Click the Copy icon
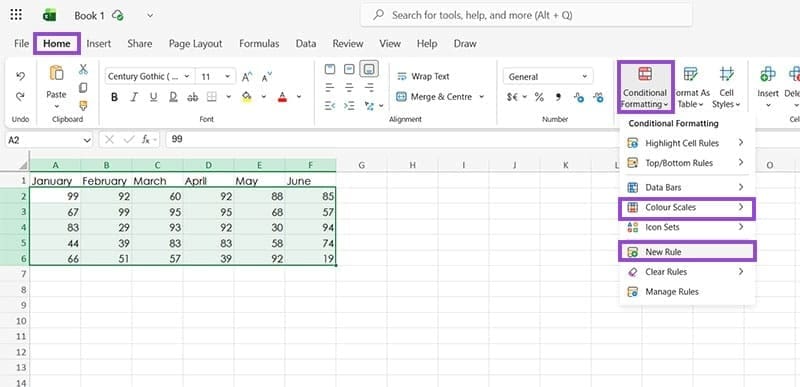 click(83, 88)
